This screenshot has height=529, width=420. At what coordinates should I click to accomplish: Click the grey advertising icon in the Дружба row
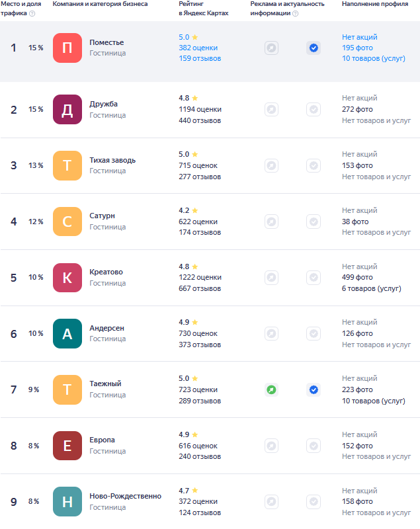tap(271, 110)
